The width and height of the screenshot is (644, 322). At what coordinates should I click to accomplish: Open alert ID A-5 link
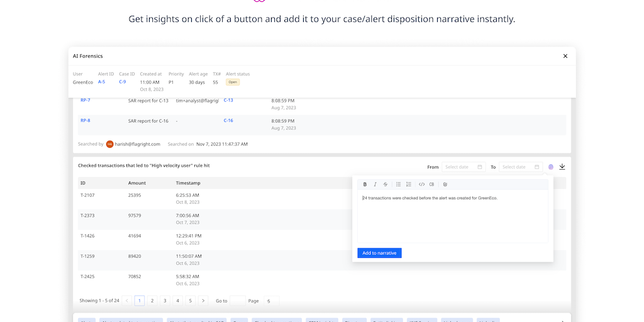pyautogui.click(x=101, y=82)
